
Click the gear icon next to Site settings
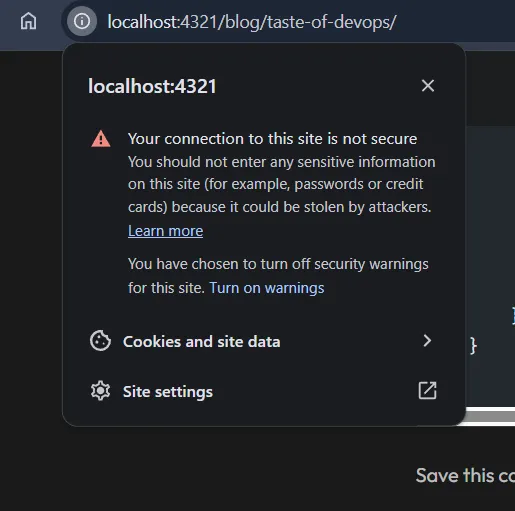[100, 390]
